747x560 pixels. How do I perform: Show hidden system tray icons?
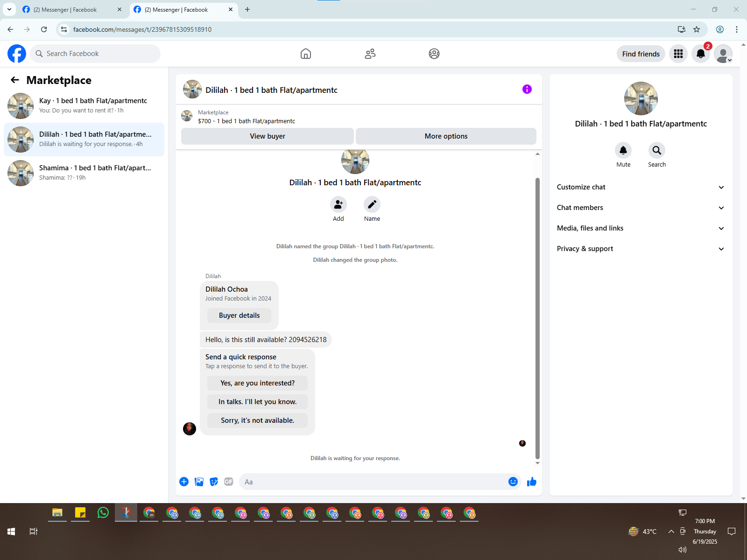pos(671,532)
